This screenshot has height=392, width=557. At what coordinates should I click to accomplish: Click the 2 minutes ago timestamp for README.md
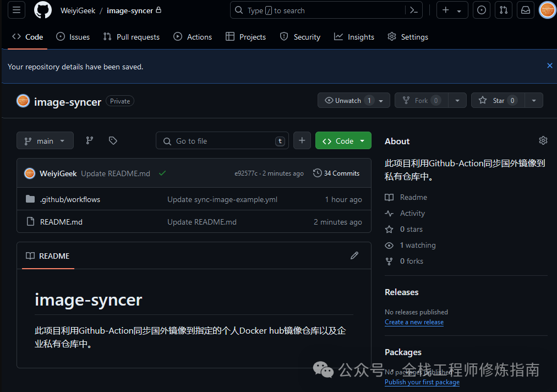pyautogui.click(x=338, y=222)
